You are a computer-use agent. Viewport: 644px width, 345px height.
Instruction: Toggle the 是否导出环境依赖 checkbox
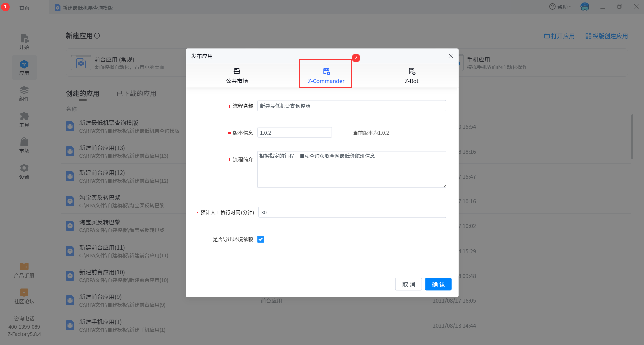(261, 239)
